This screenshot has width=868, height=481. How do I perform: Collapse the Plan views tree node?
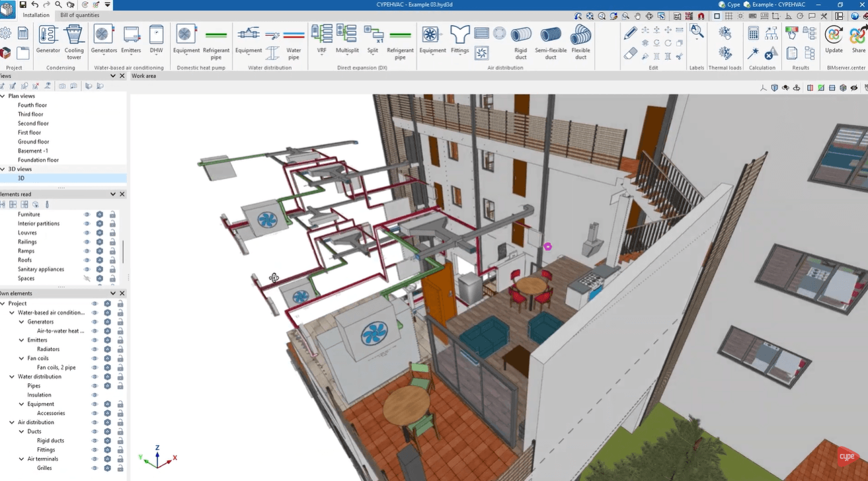point(3,96)
